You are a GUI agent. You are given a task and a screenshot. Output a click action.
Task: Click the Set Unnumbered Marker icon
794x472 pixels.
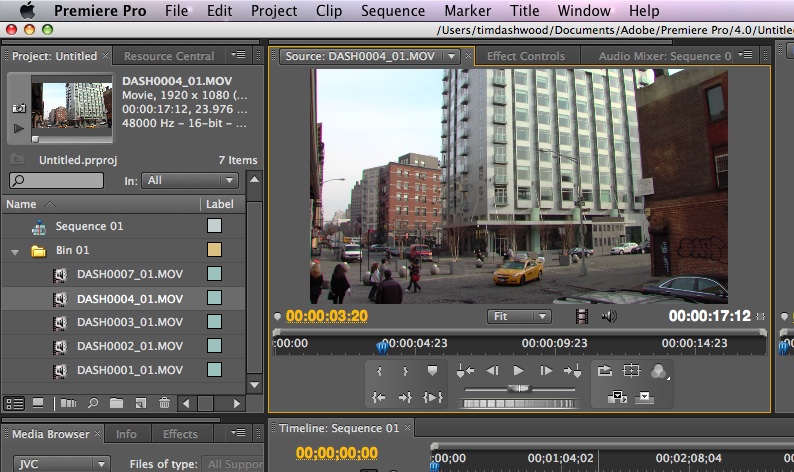tap(432, 371)
